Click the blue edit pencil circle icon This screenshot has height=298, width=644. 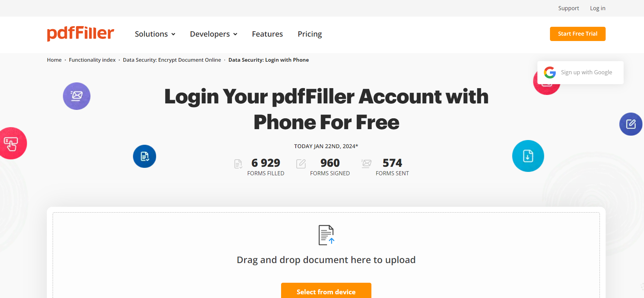coord(630,124)
